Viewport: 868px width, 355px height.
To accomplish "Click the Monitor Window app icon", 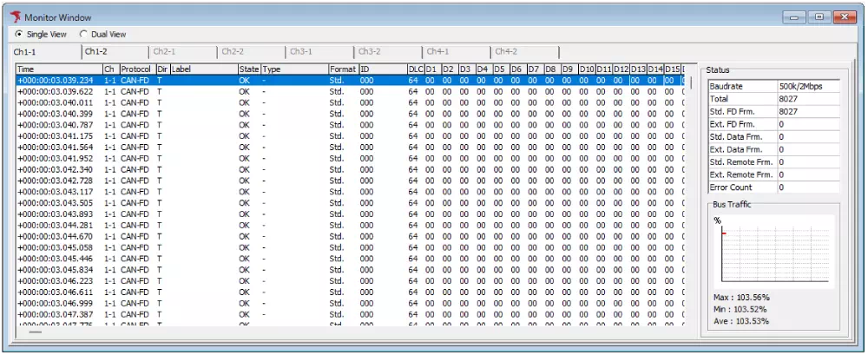I will point(14,17).
